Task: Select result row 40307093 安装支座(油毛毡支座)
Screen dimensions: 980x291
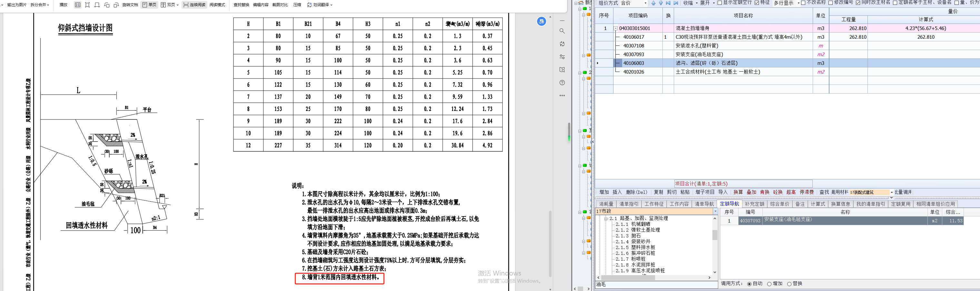Action: click(842, 221)
